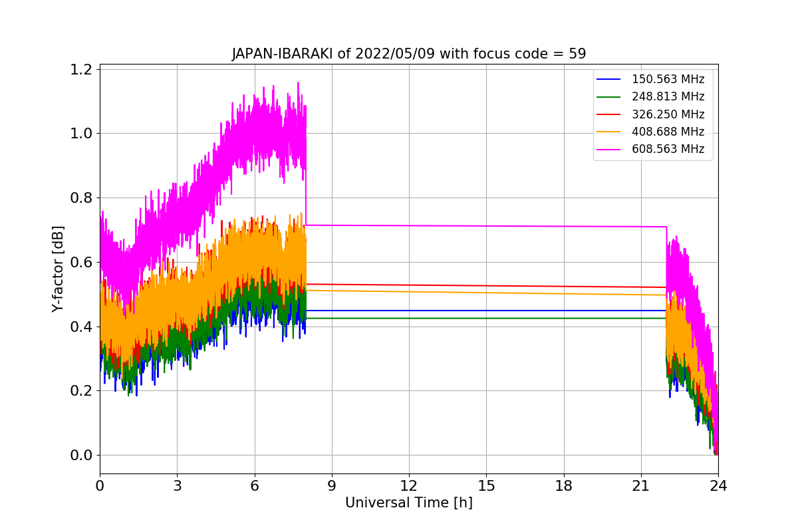Click the x-axis tick label 12

pos(409,486)
